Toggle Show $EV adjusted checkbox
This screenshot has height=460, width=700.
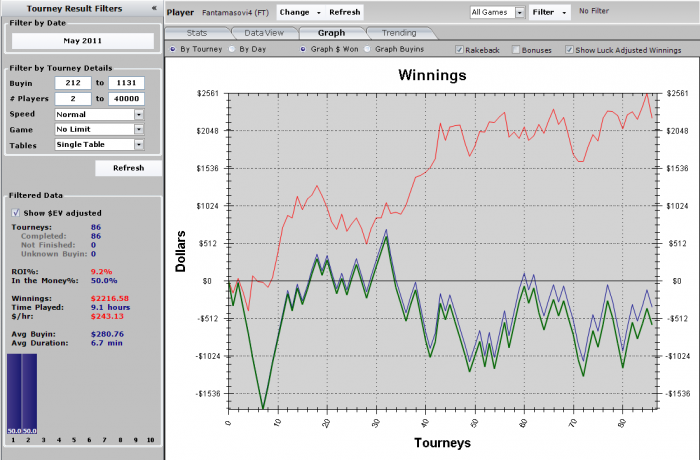pos(16,213)
